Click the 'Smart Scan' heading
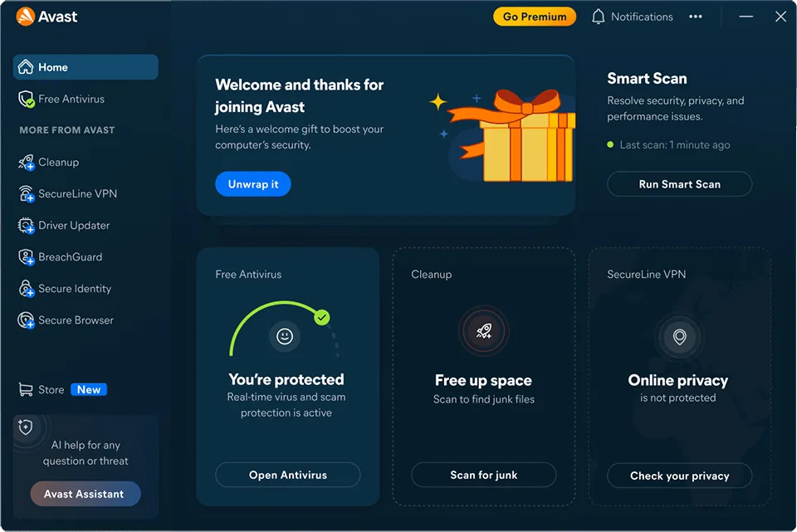 [647, 79]
